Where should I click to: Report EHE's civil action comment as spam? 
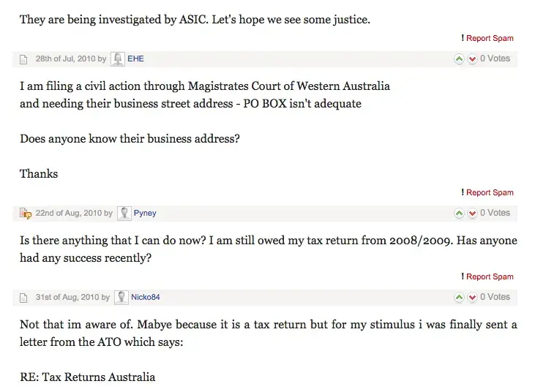click(x=489, y=192)
